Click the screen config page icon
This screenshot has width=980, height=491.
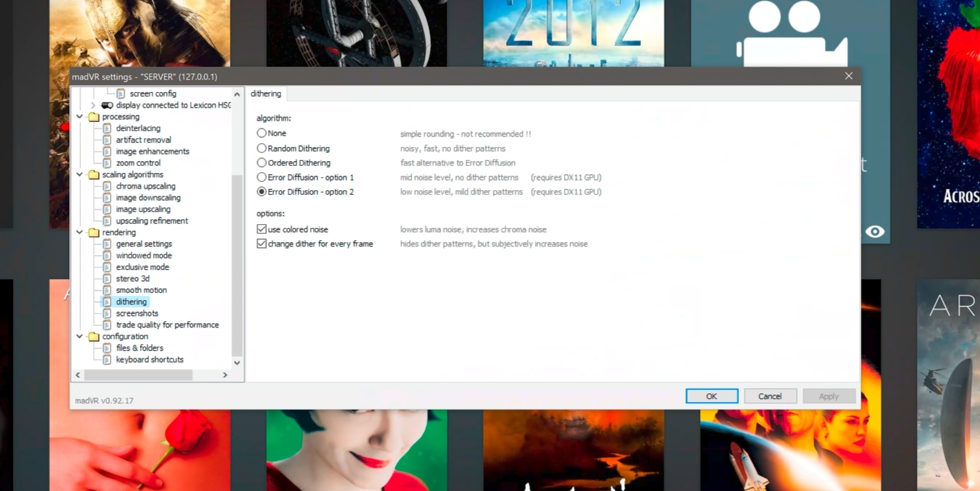[x=120, y=93]
